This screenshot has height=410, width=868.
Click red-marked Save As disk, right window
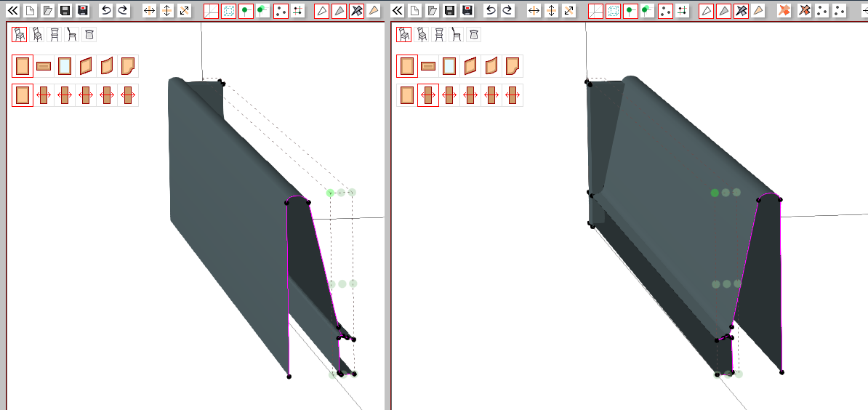tap(467, 10)
